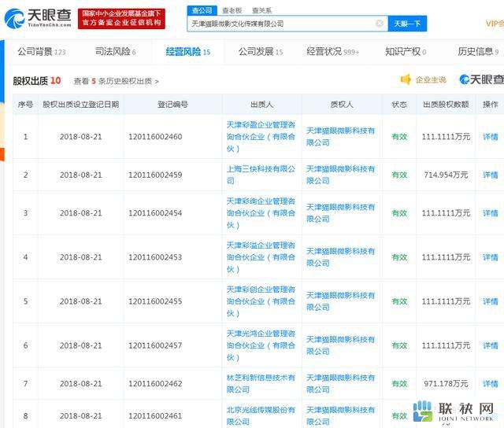Click the 出质股权数额 column header
Viewport: 504px width, 428px height.
tap(446, 105)
